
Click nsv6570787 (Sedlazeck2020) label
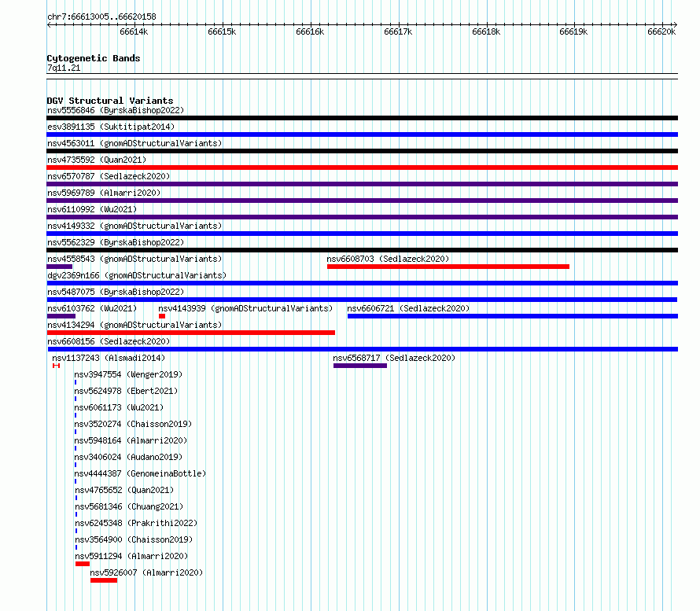pyautogui.click(x=109, y=176)
